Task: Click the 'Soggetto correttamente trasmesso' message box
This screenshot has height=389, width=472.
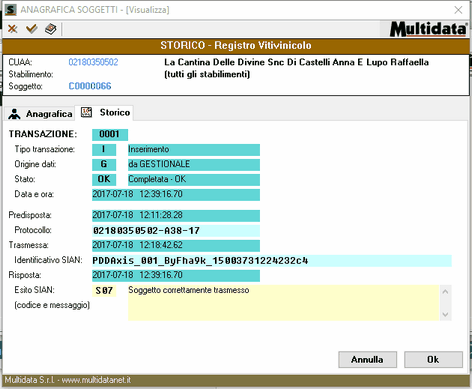Action: (x=284, y=303)
